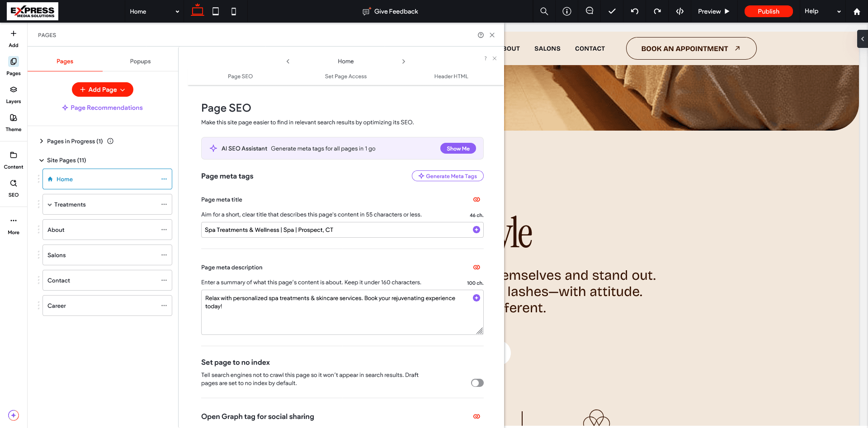The image size is (868, 428).
Task: Click the search magnifier in top bar
Action: [x=544, y=11]
